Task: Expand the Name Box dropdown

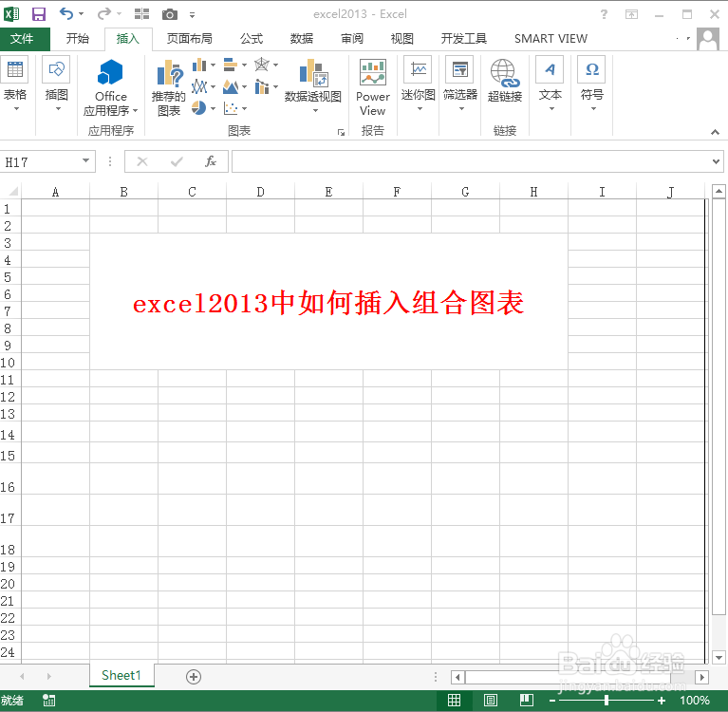Action: tap(85, 160)
